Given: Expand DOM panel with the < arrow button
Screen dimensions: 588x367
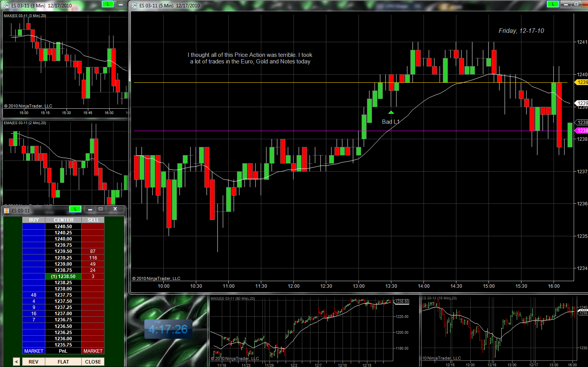Looking at the screenshot, I should [x=16, y=362].
